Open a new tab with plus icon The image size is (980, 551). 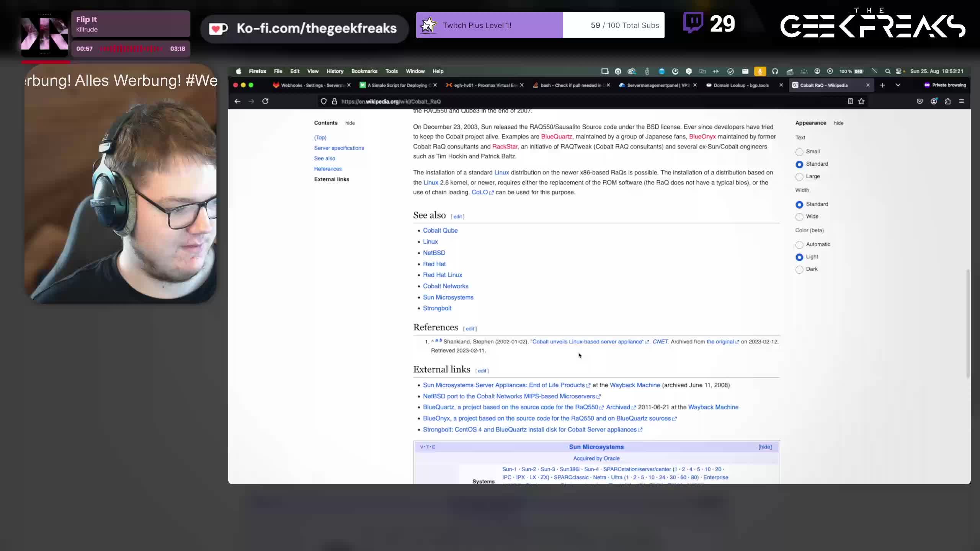click(882, 85)
